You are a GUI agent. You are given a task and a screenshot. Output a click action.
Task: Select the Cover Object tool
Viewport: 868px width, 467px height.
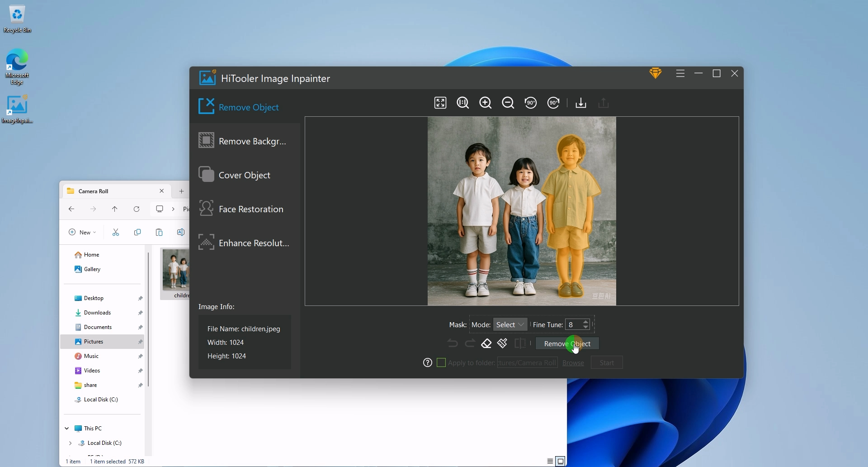245,175
